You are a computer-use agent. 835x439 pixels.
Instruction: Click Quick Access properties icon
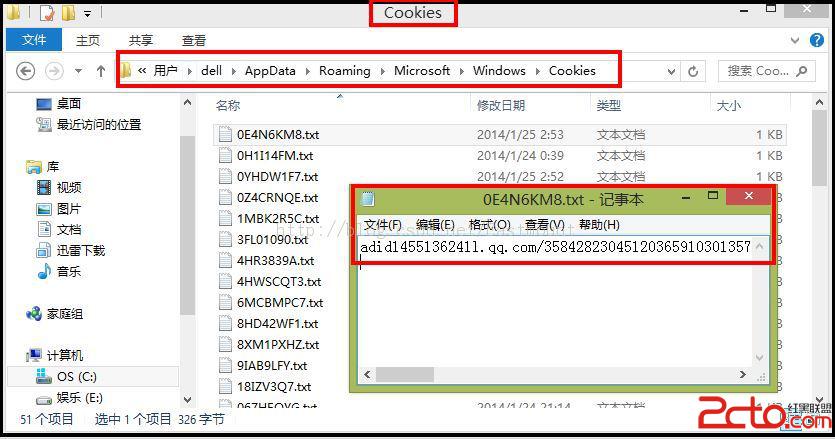point(47,12)
